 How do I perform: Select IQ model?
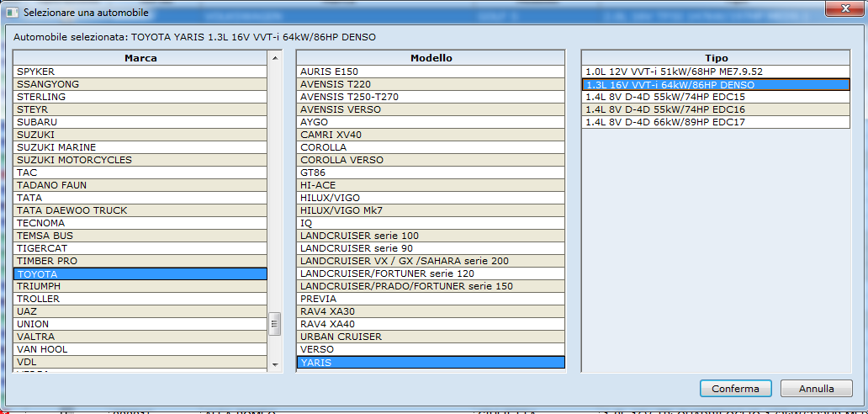point(431,223)
